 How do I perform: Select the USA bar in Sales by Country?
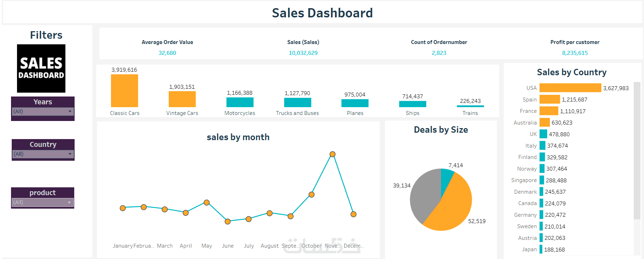570,88
